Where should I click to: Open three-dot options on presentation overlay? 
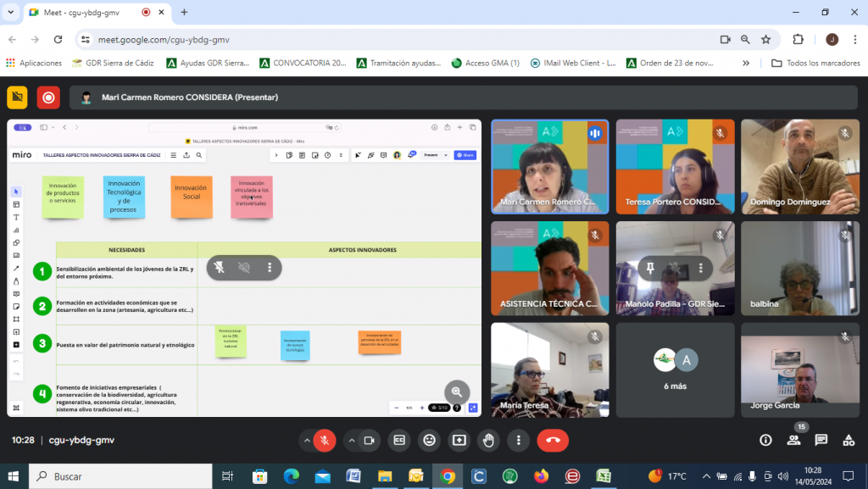270,268
